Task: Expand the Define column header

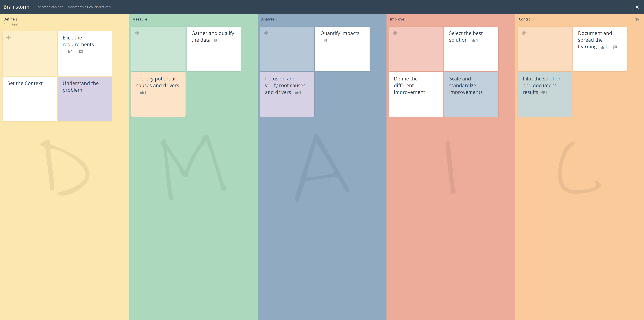Action: click(16, 19)
